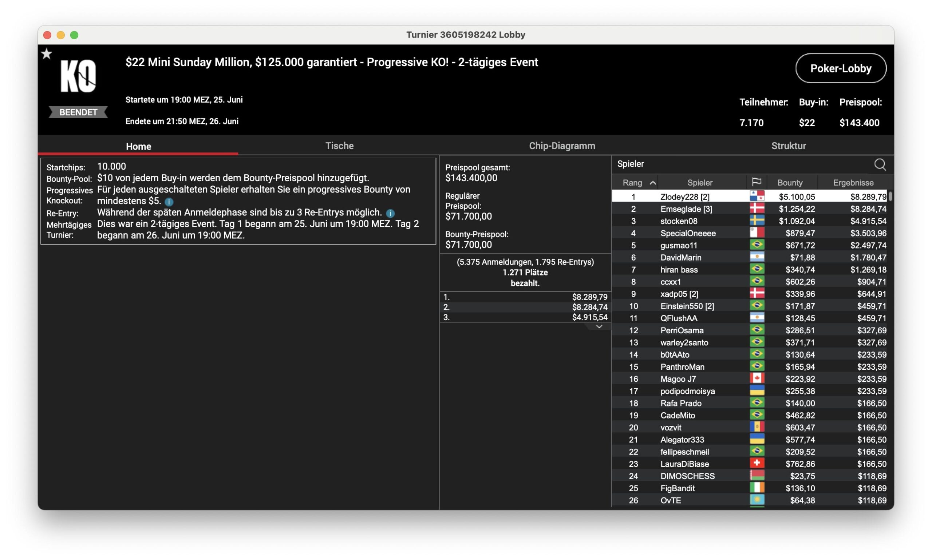This screenshot has width=932, height=560.
Task: Click the flag column header icon
Action: click(x=756, y=182)
